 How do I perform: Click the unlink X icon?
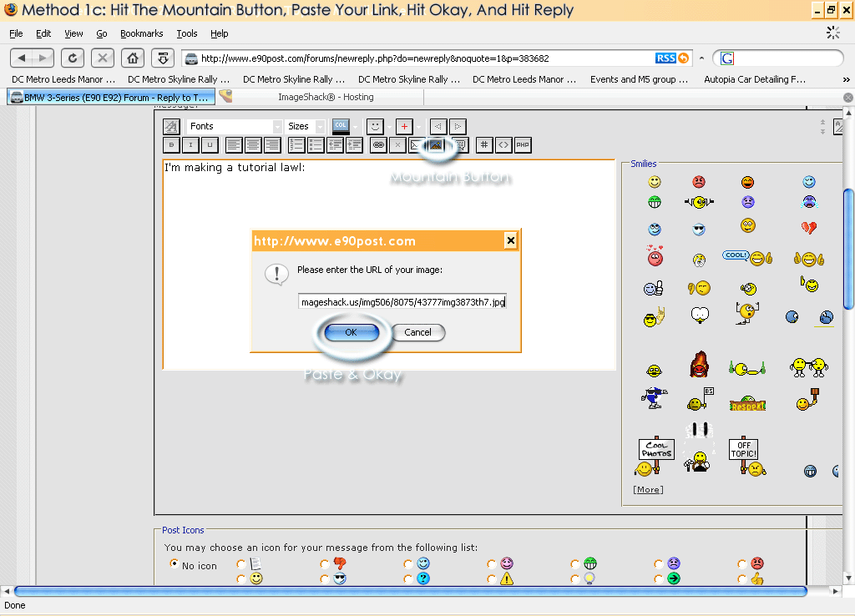point(397,145)
